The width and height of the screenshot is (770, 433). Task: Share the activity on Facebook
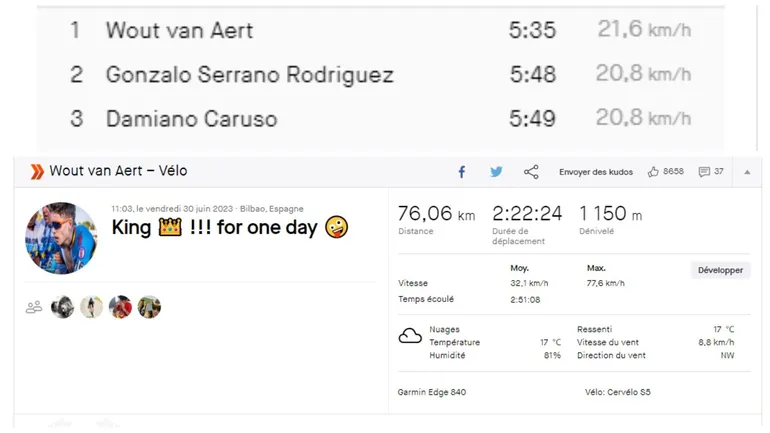(462, 172)
